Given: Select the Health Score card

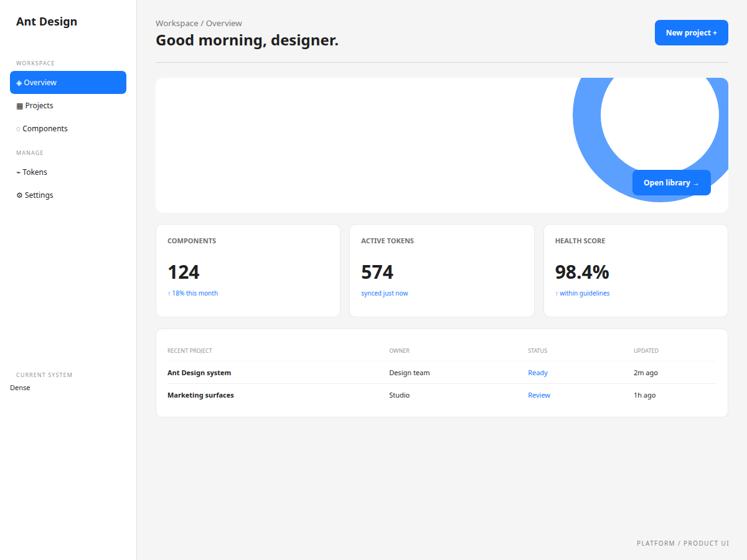Looking at the screenshot, I should [636, 271].
